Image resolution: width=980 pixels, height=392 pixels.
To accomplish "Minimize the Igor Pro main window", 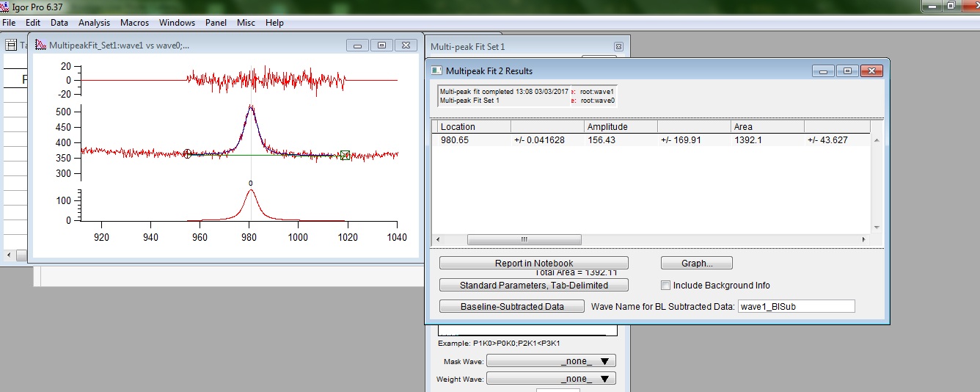I will coord(931,6).
